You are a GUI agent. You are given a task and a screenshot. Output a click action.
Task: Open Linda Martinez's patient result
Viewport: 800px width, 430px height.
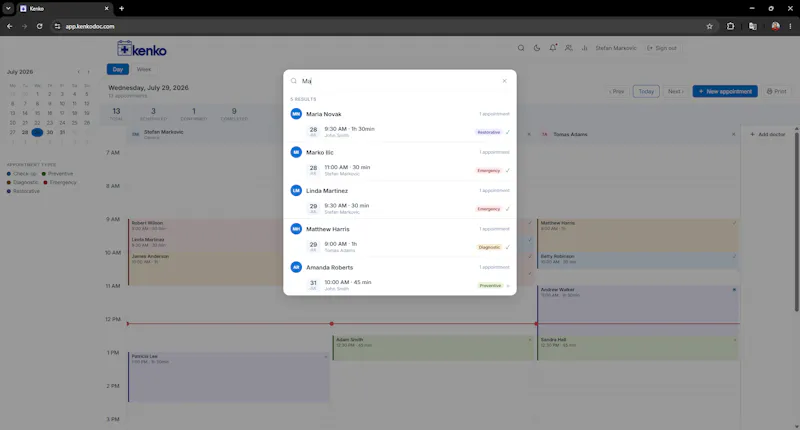(400, 190)
